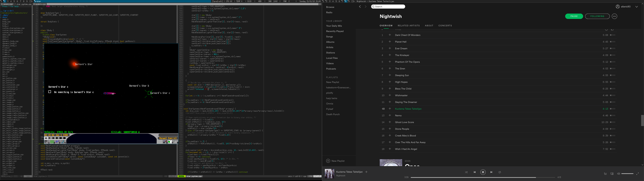Screen dimensions: 644x181
Task: Open the allanis90 account dropdown arrow
Action: point(636,7)
